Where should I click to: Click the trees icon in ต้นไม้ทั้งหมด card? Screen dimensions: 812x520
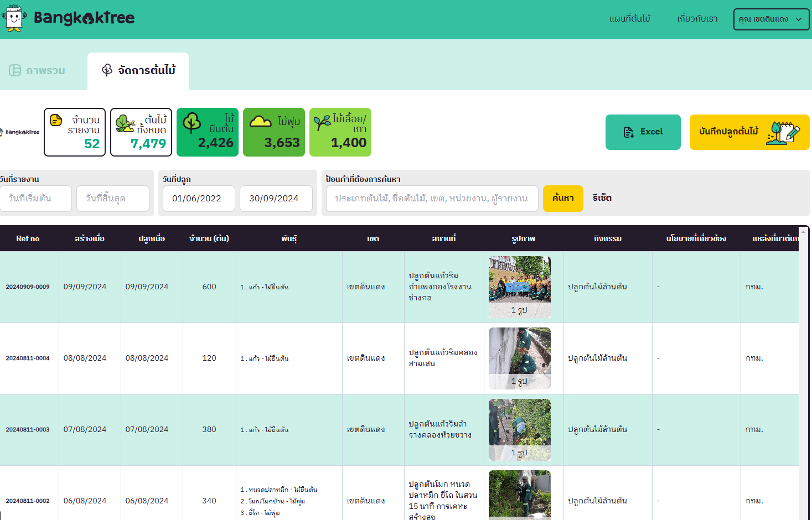pyautogui.click(x=126, y=123)
